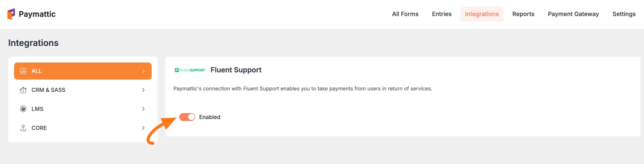Screen dimensions: 644x164
Task: Select the bar chart icon beside ALL
Action: pos(23,71)
